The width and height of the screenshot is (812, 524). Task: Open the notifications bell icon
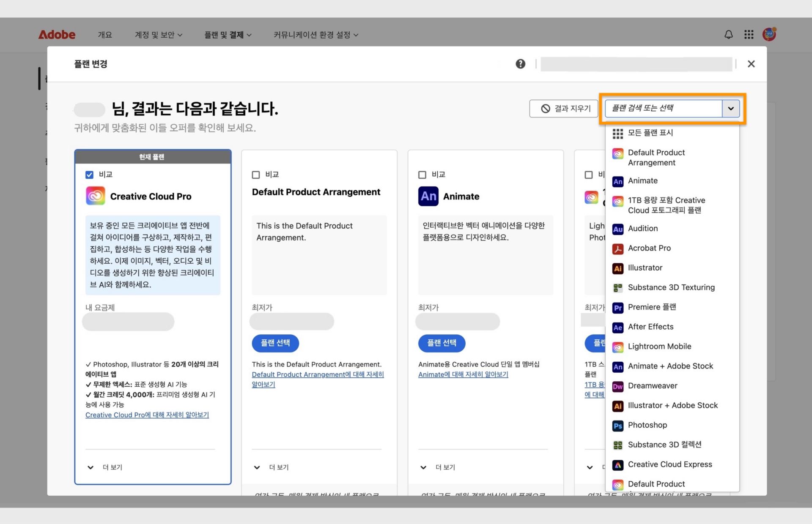click(728, 35)
